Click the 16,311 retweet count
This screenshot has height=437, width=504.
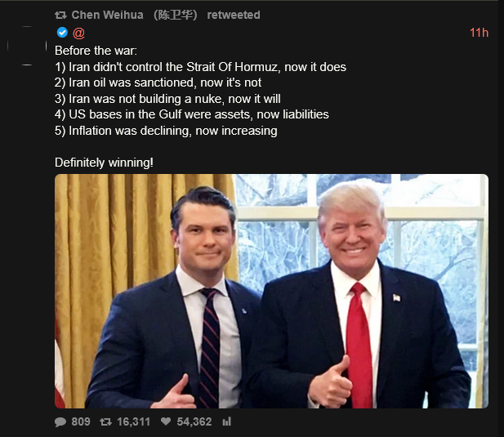(x=133, y=421)
